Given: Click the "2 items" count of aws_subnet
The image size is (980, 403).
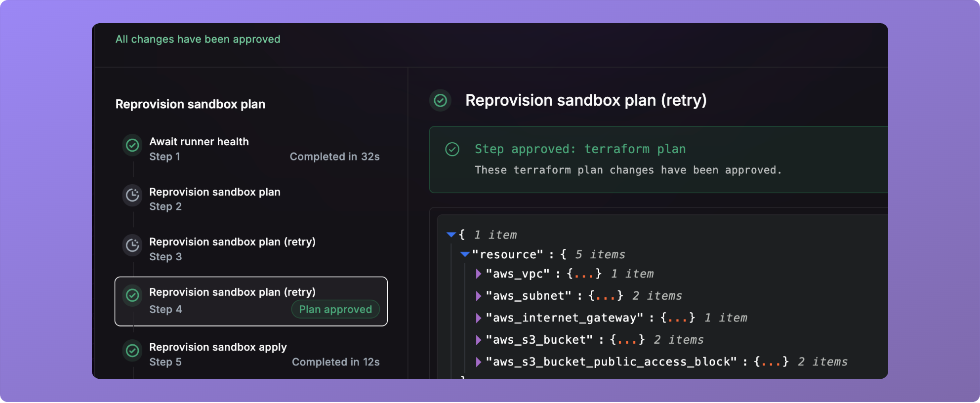Looking at the screenshot, I should 657,296.
